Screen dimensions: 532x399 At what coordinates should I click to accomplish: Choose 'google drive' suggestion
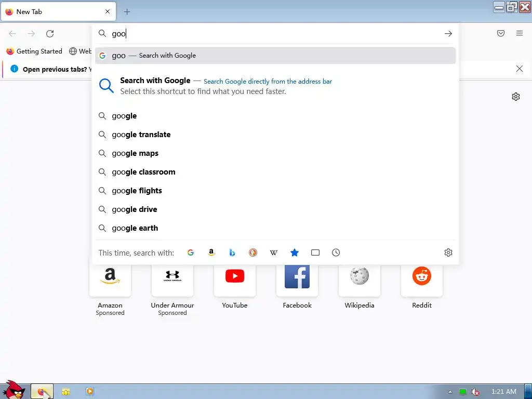275,209
